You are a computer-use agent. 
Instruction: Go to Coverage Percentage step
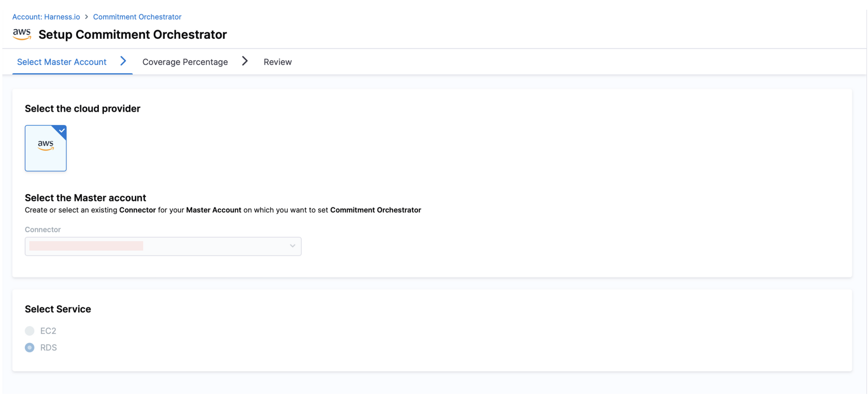point(185,62)
